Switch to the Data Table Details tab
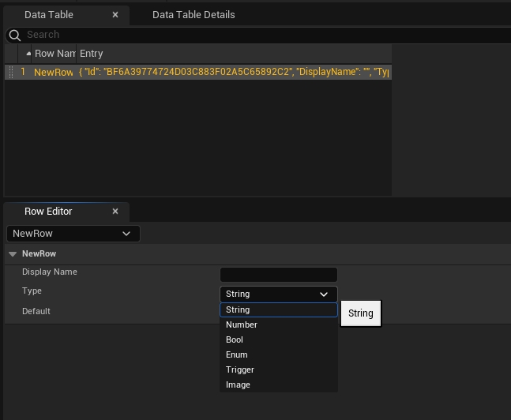Screen dimensions: 511x420 pyautogui.click(x=194, y=14)
